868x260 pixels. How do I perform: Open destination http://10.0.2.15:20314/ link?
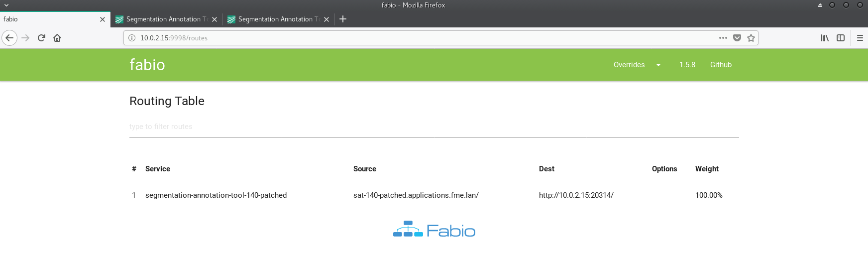pos(576,195)
